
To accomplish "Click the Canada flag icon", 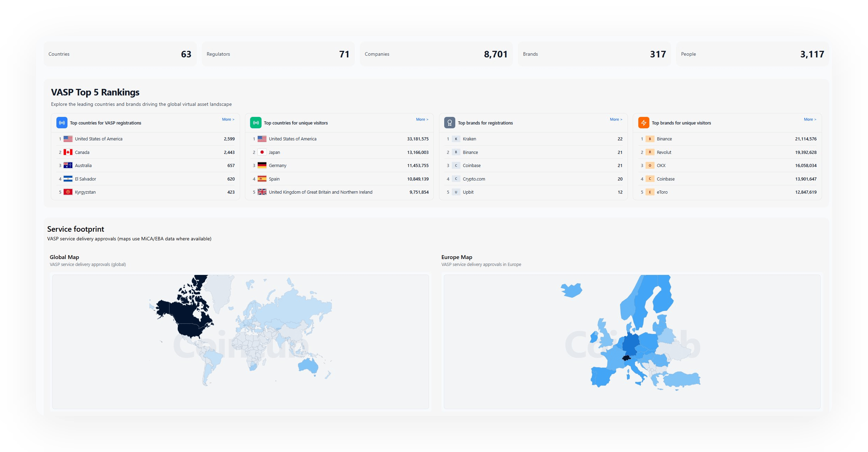I will click(x=68, y=152).
